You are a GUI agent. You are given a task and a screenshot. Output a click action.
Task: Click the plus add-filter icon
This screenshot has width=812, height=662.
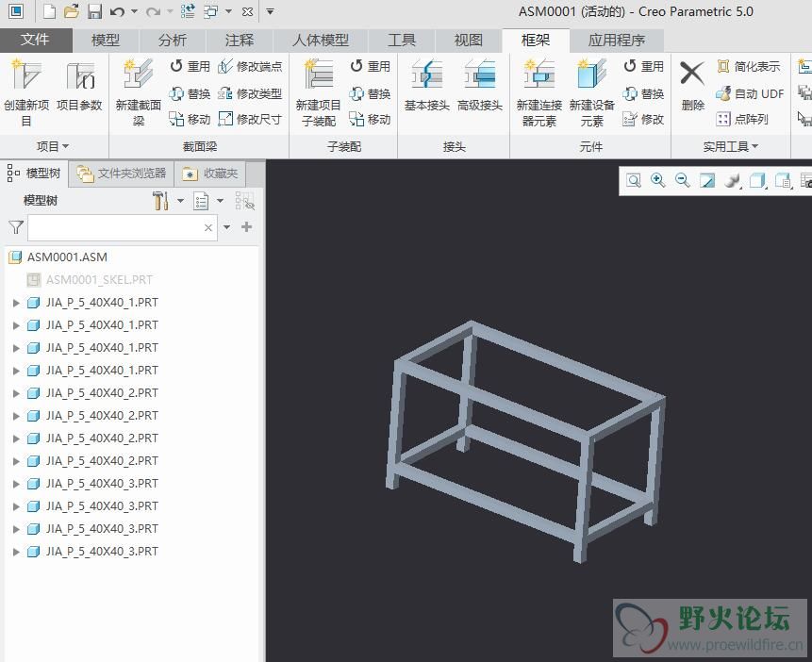[x=246, y=227]
